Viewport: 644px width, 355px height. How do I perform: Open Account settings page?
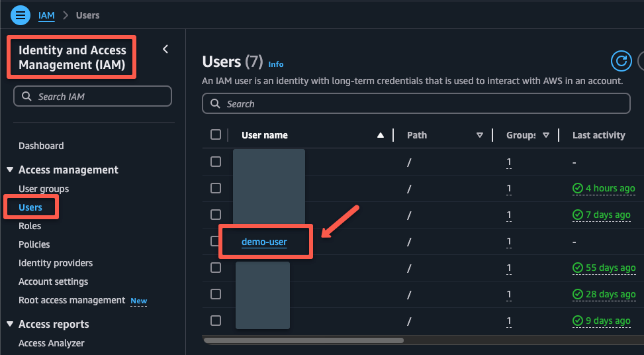(x=54, y=282)
